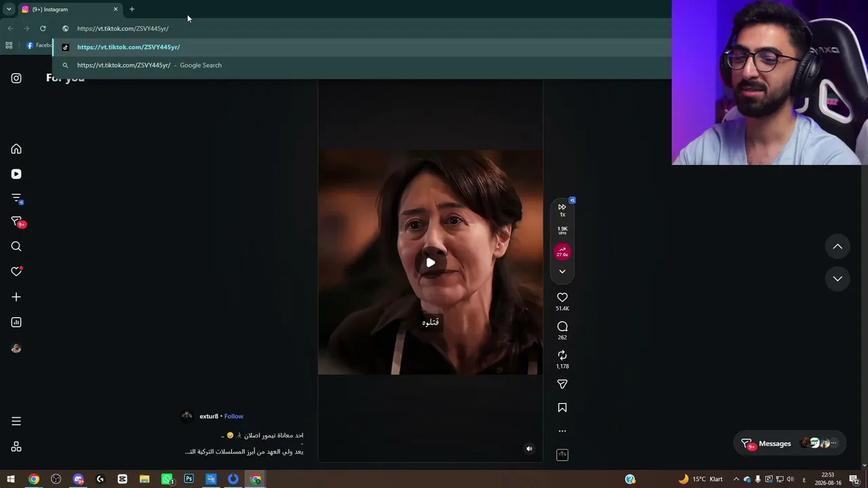
Task: Open the Windows Start menu
Action: 11,479
